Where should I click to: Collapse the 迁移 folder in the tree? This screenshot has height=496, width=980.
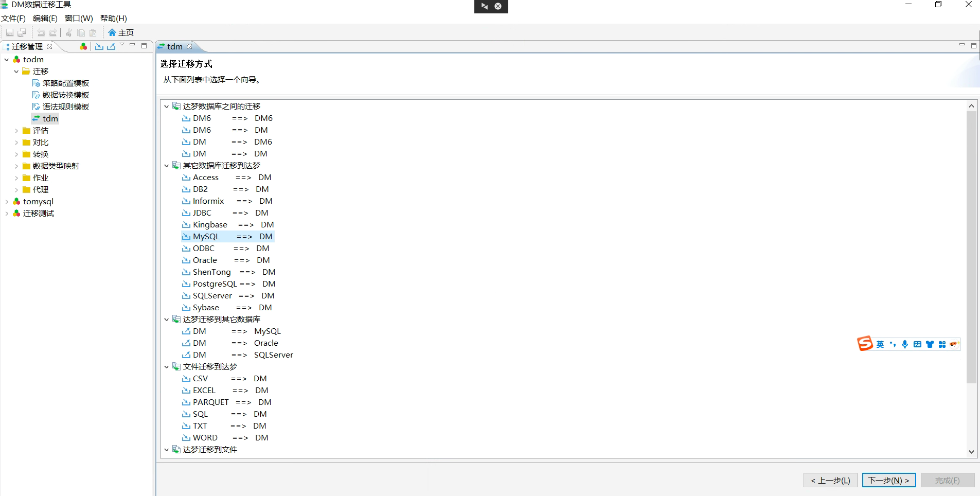click(x=16, y=72)
